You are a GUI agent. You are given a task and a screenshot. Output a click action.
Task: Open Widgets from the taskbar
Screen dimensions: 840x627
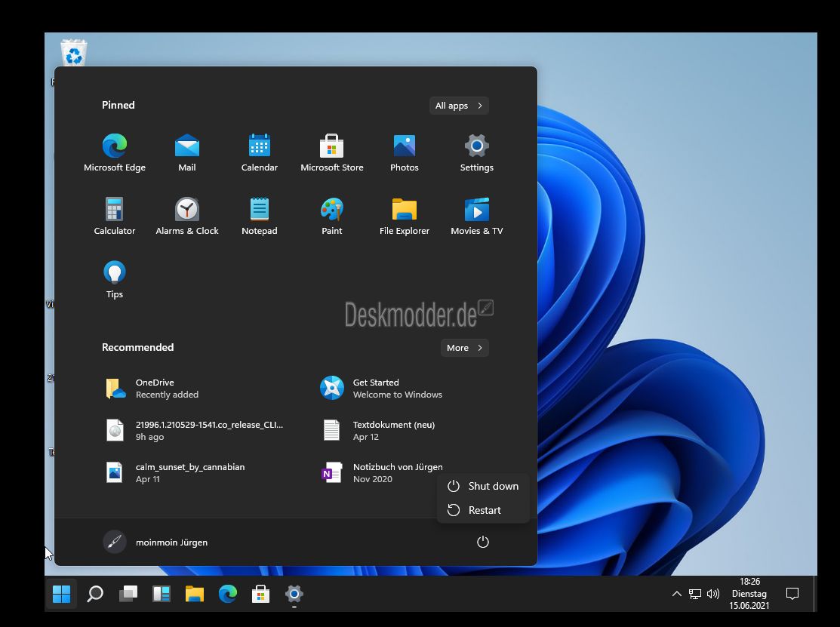pyautogui.click(x=162, y=594)
